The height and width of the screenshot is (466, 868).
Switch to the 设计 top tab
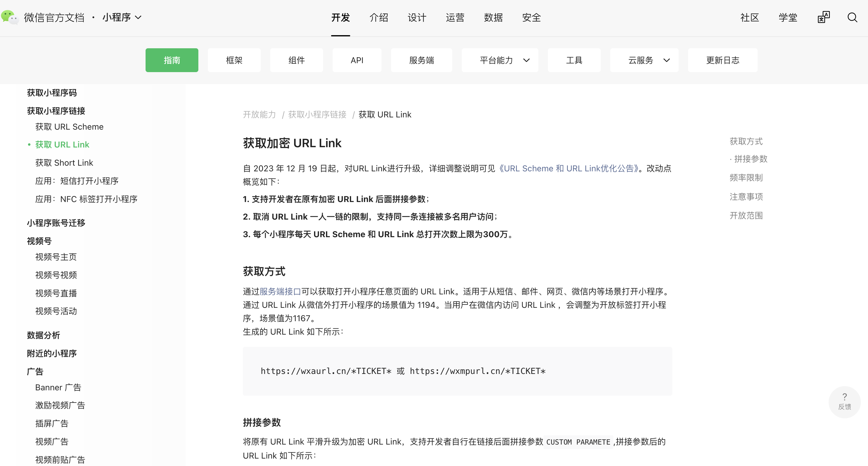[417, 18]
